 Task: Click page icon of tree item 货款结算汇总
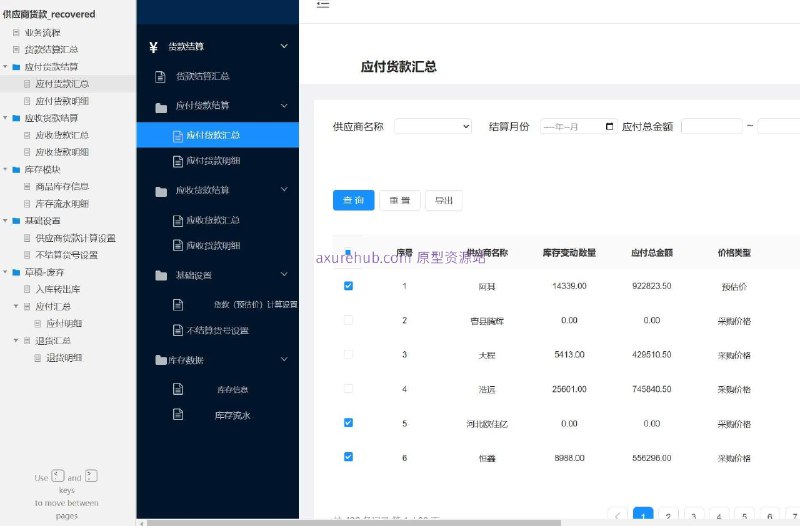coord(16,49)
